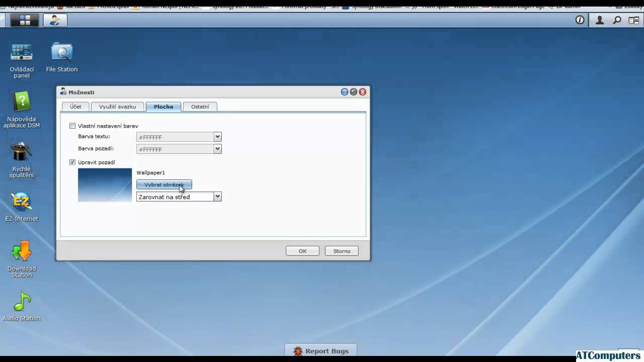Click help icon in Možnosti dialog

[345, 92]
